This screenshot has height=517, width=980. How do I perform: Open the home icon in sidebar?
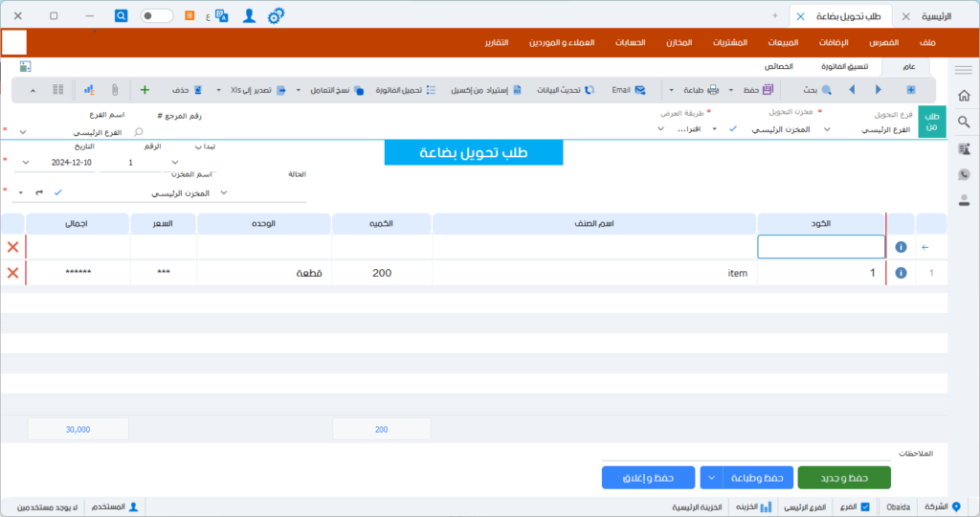(x=964, y=96)
